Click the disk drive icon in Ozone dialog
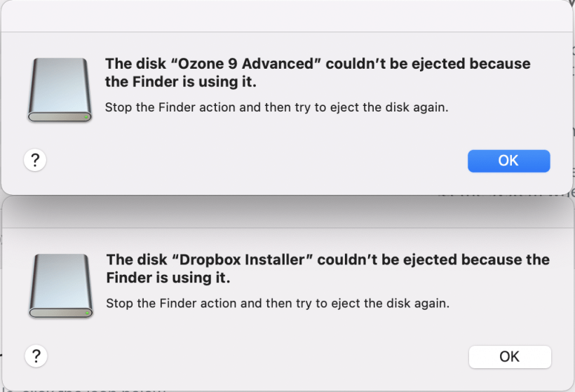Screen dimensions: 575x392 tap(60, 90)
